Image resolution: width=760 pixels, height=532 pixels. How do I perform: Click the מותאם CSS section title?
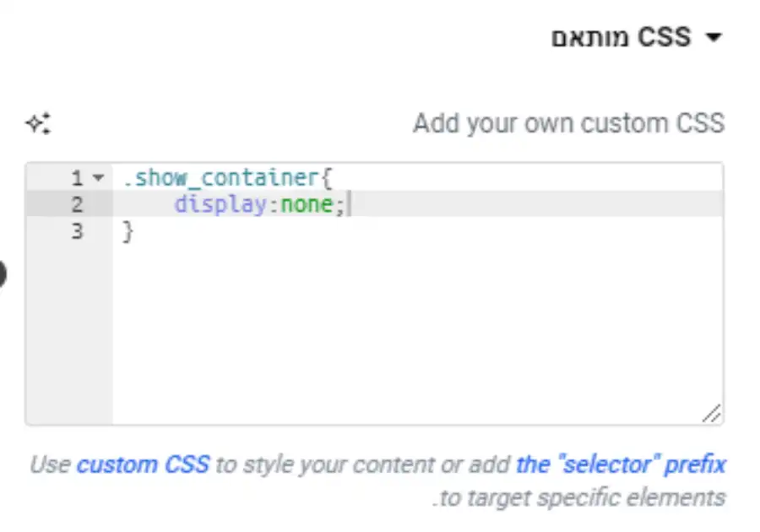click(x=621, y=37)
